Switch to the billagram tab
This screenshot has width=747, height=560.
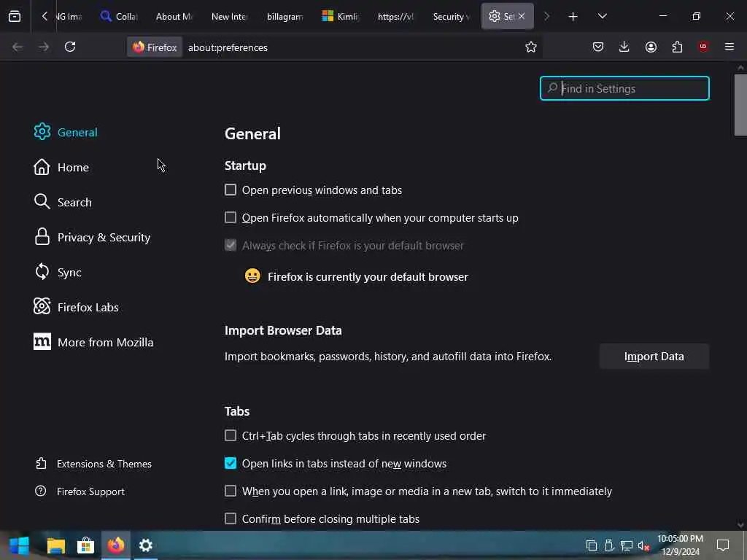click(x=285, y=16)
